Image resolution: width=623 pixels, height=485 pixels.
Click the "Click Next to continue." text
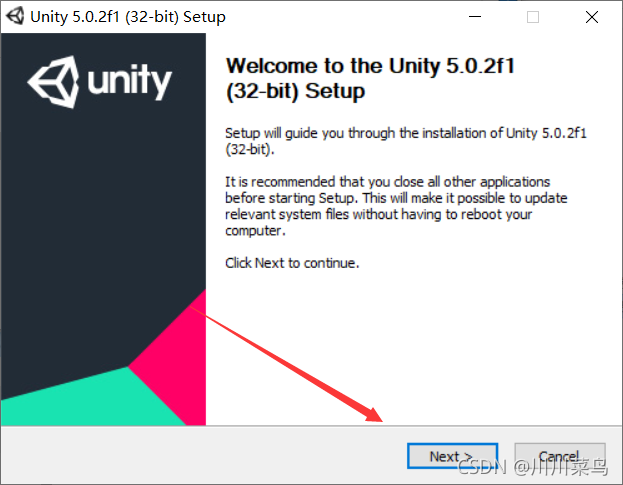pyautogui.click(x=292, y=263)
